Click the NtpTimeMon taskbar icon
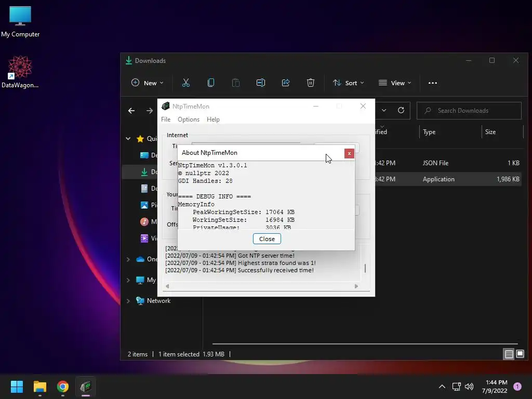Screen dimensions: 532x399 [x=86, y=387]
